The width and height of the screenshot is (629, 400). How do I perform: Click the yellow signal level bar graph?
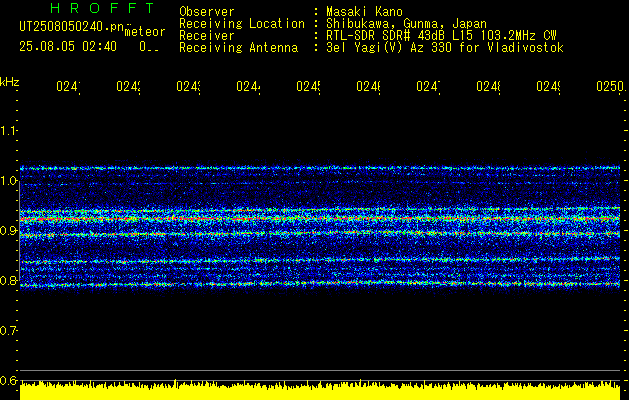click(x=320, y=390)
